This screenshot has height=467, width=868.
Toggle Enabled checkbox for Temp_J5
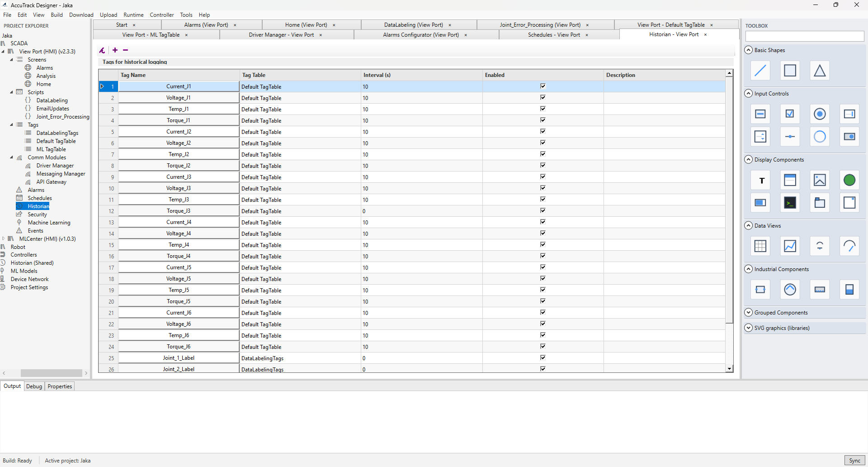543,290
